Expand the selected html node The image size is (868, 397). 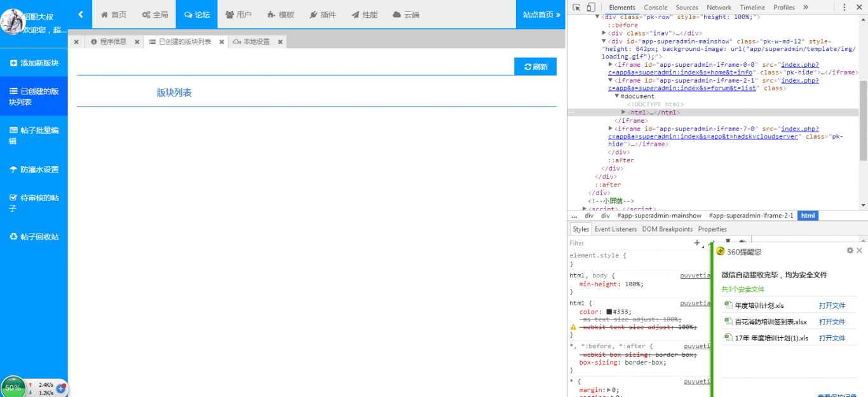point(624,113)
